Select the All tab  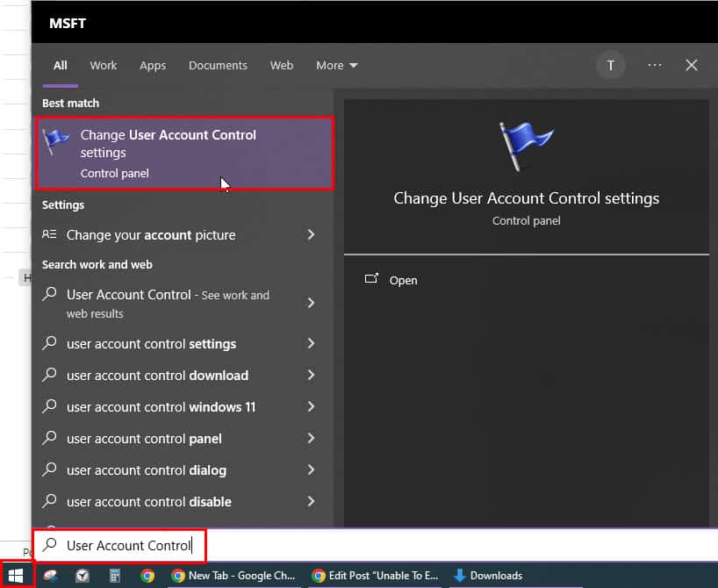(61, 66)
